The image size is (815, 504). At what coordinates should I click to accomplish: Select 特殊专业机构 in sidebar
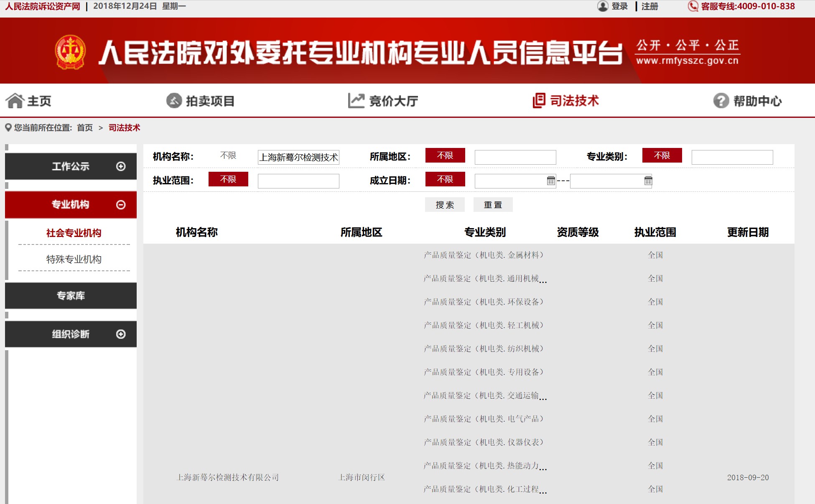pos(74,260)
